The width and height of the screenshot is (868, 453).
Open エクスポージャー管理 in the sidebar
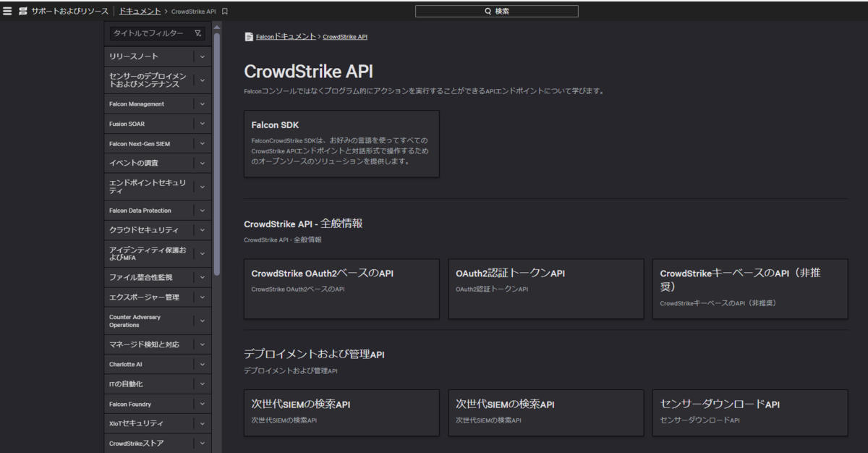[x=144, y=297]
